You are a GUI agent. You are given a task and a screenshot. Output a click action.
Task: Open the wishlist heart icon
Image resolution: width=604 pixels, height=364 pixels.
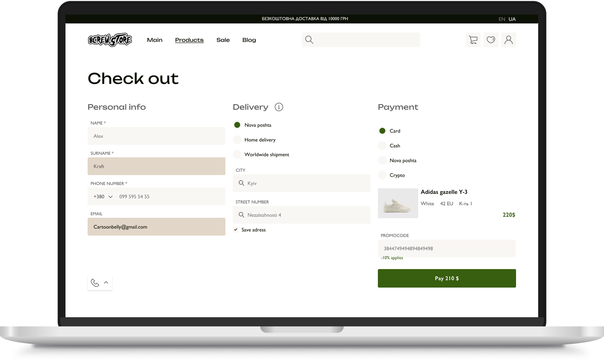[x=491, y=40]
